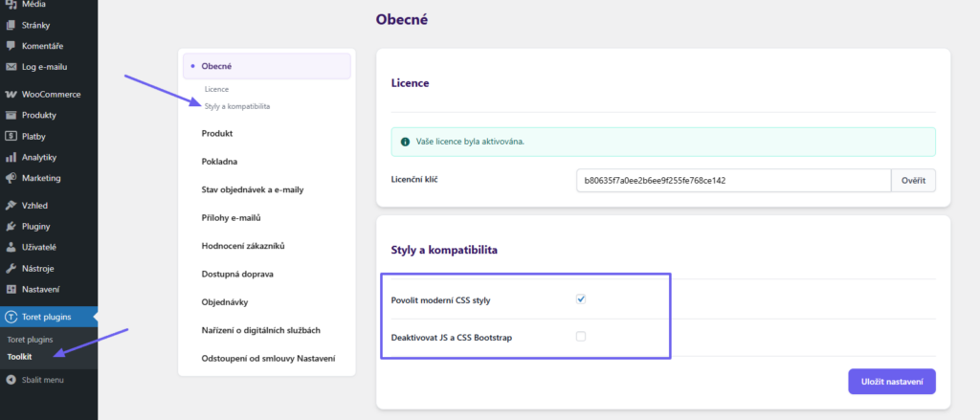Click the Komentáře comment bubble icon
The height and width of the screenshot is (420, 980).
pos(11,46)
